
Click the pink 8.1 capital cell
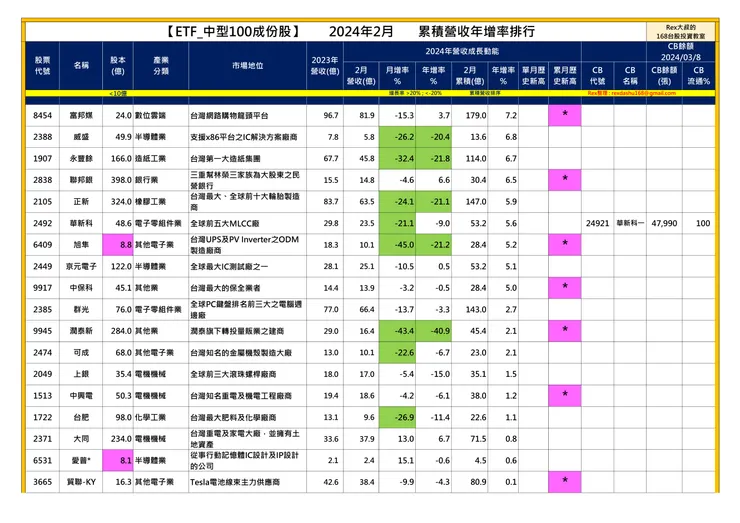click(118, 461)
